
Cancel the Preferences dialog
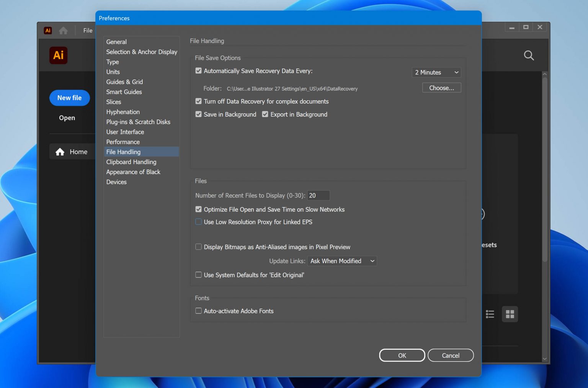click(451, 355)
